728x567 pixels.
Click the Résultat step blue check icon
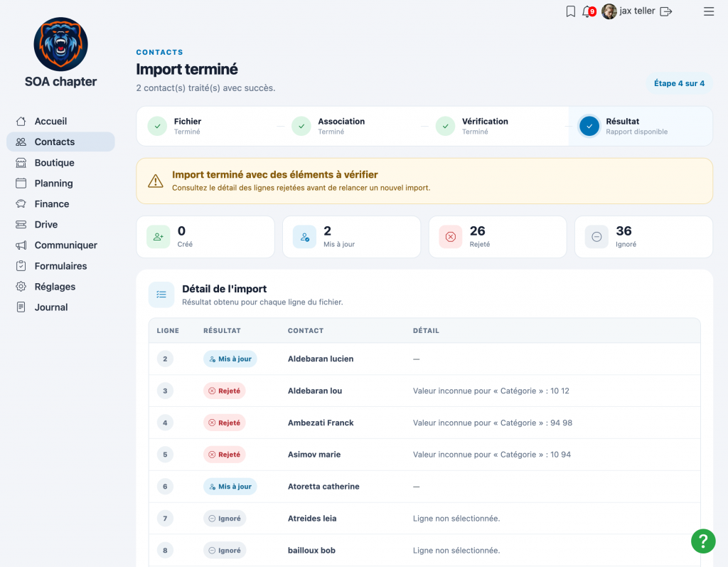(589, 126)
